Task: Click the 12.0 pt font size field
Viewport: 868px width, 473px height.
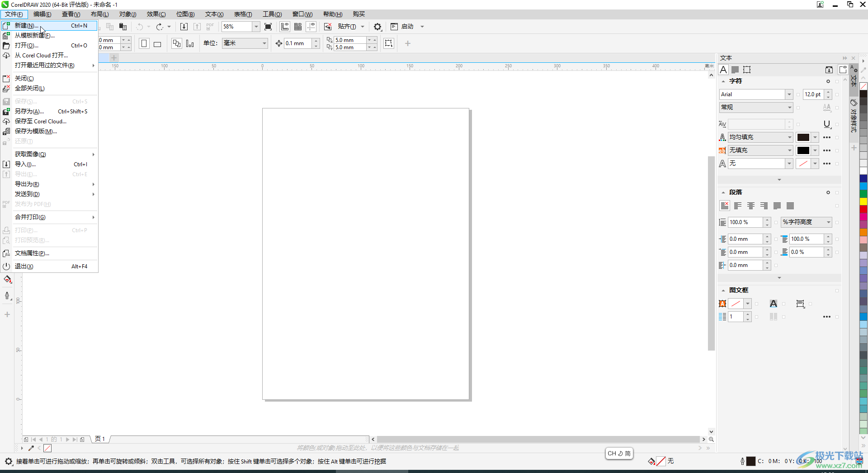Action: (x=813, y=94)
